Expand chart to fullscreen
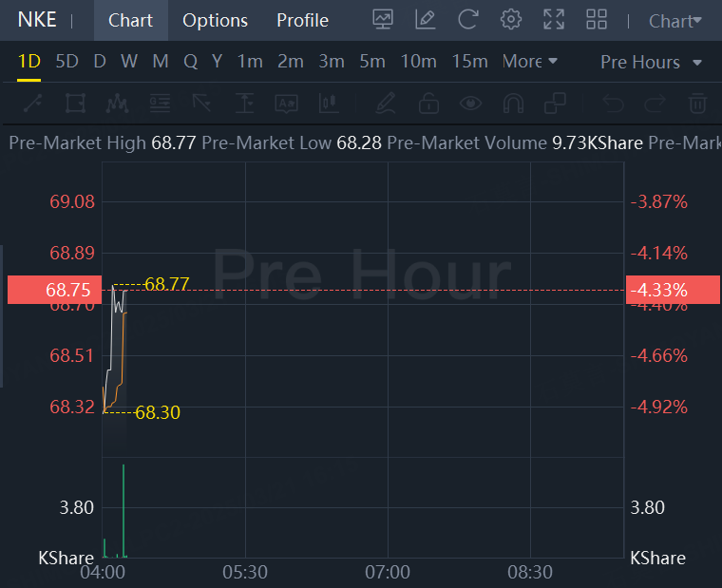The image size is (722, 588). [x=553, y=20]
